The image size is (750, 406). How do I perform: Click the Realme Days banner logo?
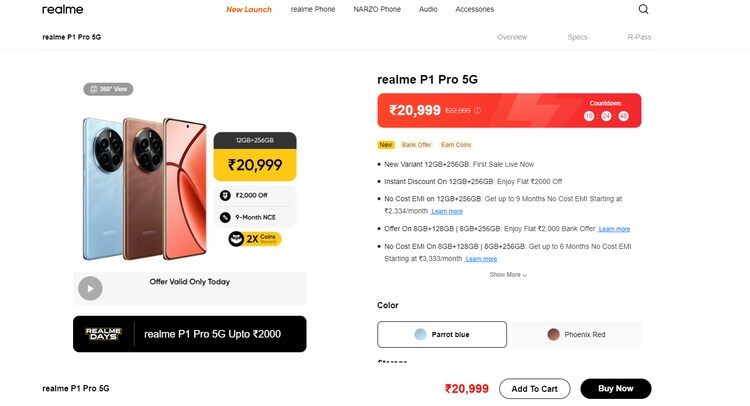pos(103,334)
